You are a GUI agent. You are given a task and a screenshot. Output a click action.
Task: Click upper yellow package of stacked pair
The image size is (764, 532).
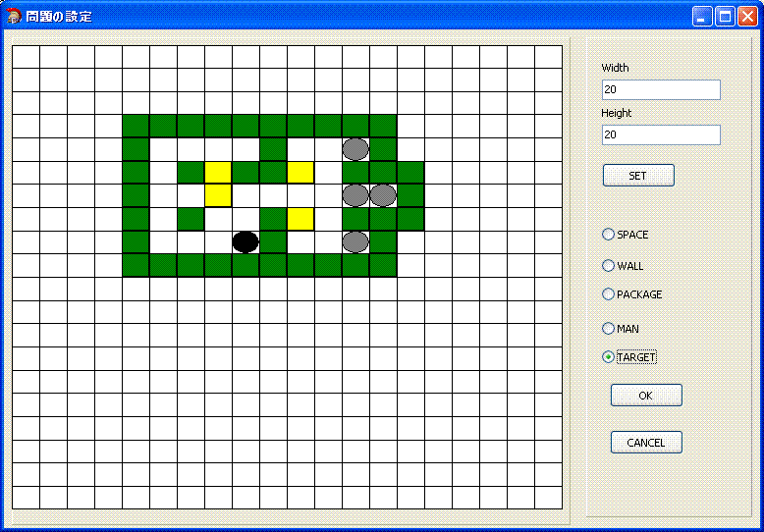click(218, 173)
